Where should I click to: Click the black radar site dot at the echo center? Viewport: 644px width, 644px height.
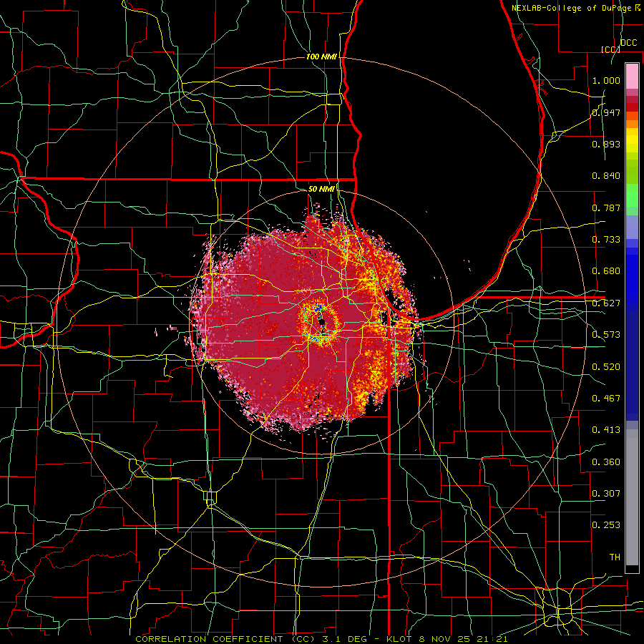323,321
